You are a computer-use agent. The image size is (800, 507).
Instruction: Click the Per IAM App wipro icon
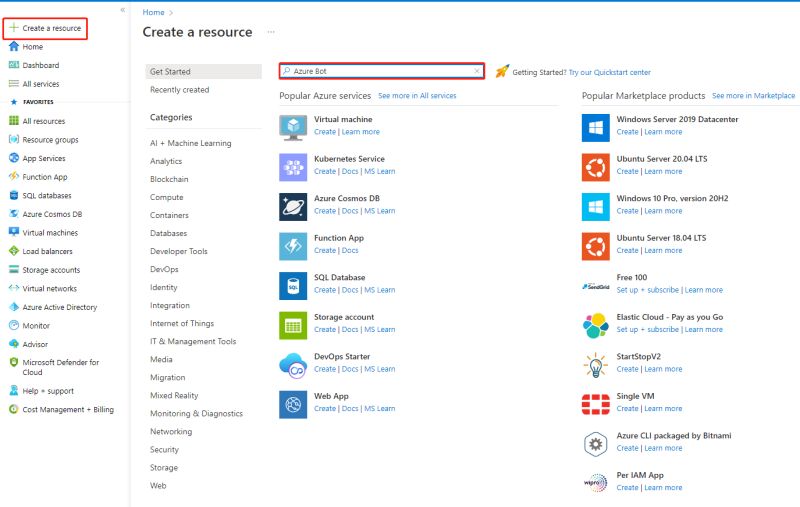tap(595, 483)
